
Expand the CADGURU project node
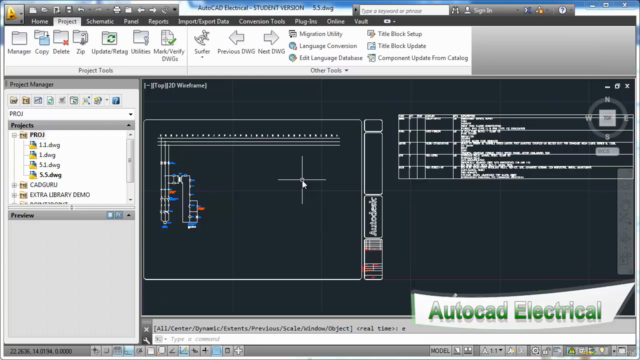[14, 185]
